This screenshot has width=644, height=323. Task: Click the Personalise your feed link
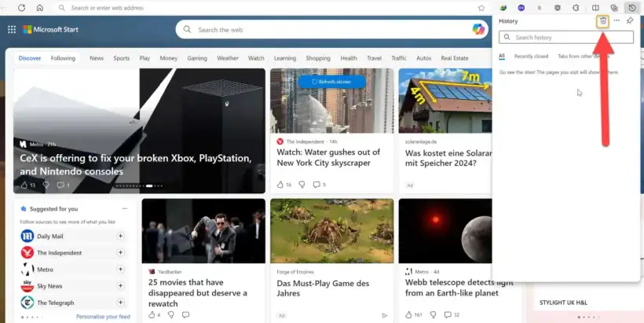tap(103, 317)
